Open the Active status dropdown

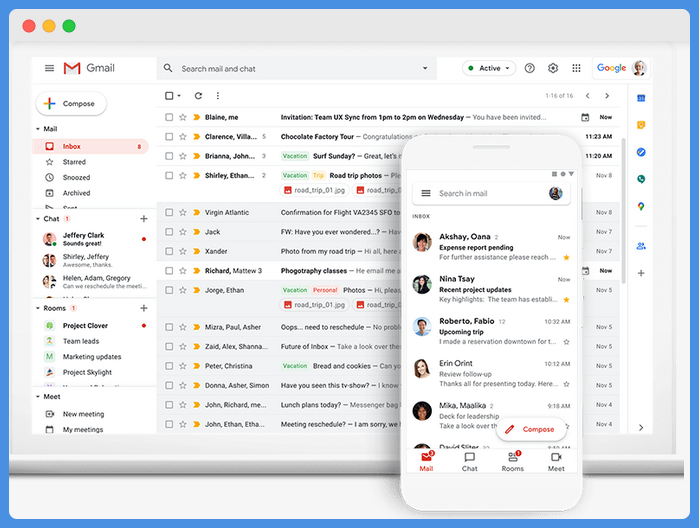489,68
